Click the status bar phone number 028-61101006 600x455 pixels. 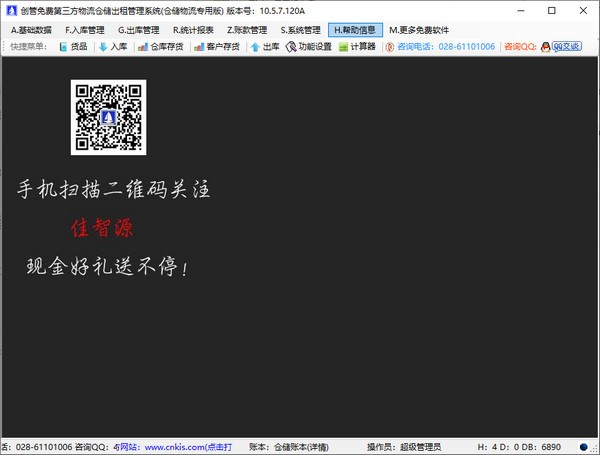(x=44, y=447)
